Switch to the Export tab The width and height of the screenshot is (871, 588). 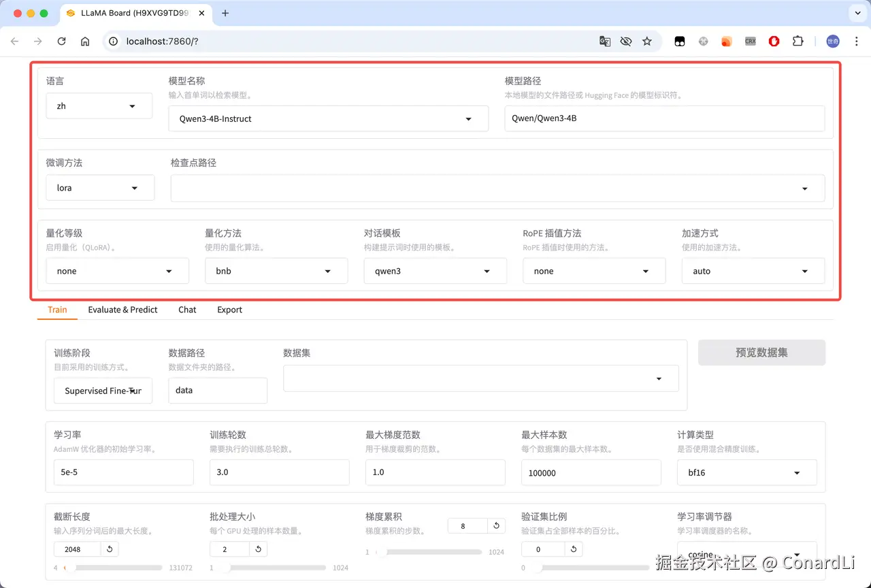229,310
